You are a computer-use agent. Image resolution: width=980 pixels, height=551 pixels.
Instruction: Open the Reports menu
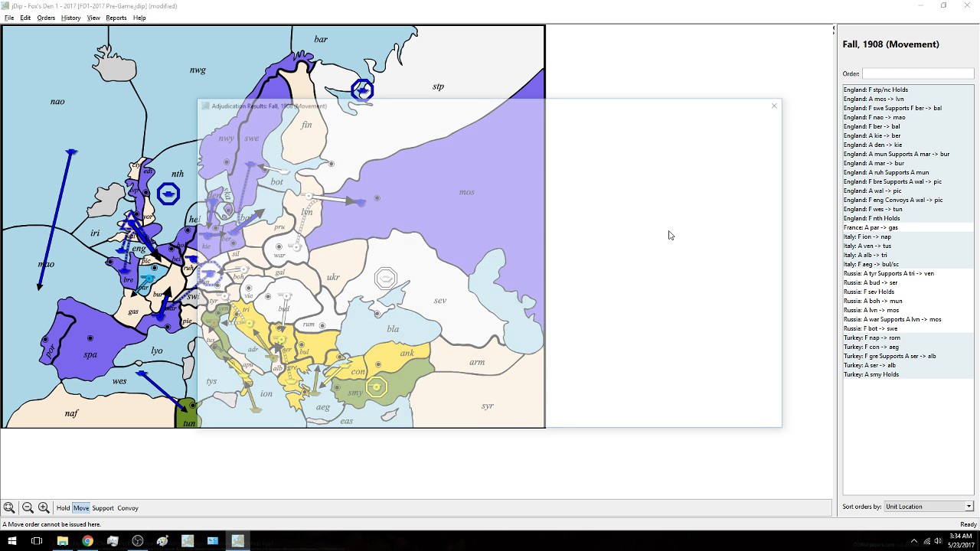(116, 18)
